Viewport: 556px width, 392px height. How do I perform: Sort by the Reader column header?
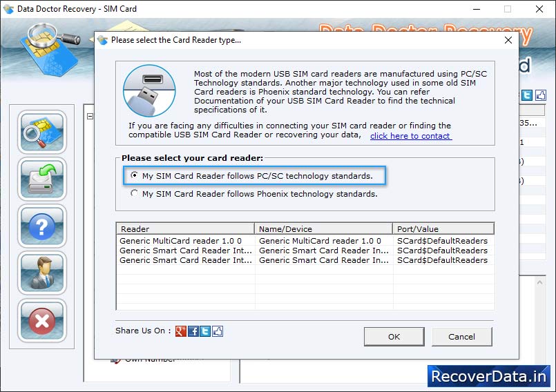(x=186, y=228)
